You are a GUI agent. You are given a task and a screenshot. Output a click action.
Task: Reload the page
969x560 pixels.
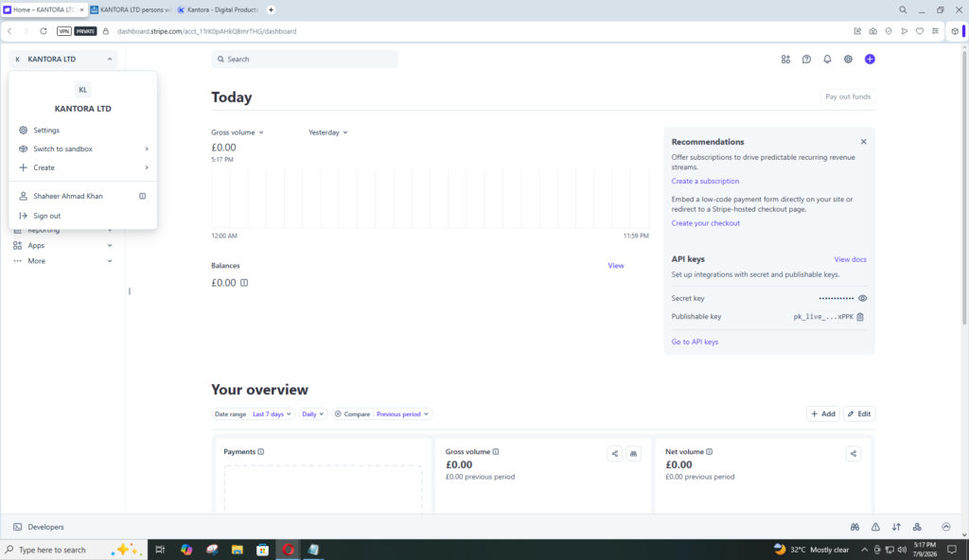(x=44, y=31)
